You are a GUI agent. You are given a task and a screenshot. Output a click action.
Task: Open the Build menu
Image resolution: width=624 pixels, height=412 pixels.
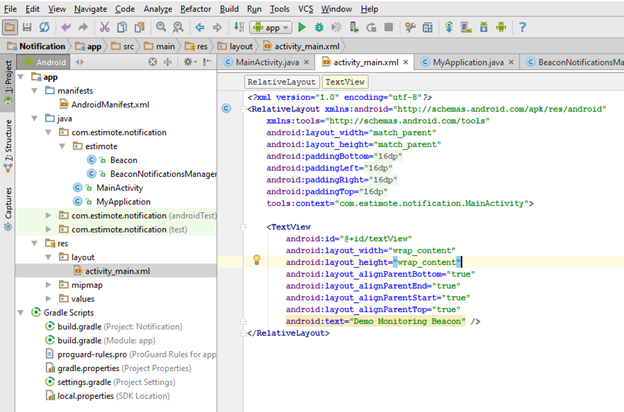coord(229,9)
